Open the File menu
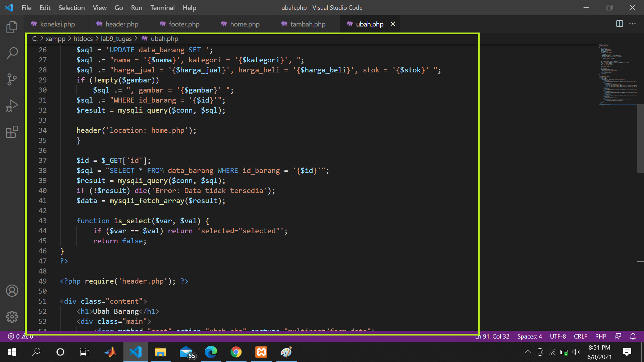 pos(26,7)
